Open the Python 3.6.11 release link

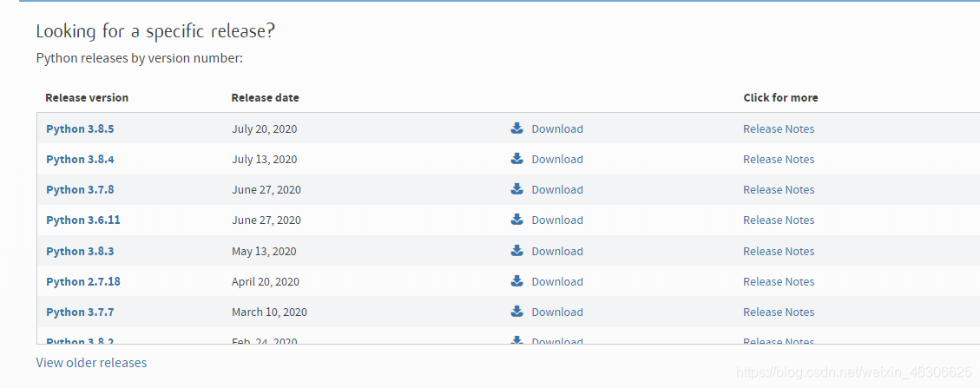tap(83, 220)
